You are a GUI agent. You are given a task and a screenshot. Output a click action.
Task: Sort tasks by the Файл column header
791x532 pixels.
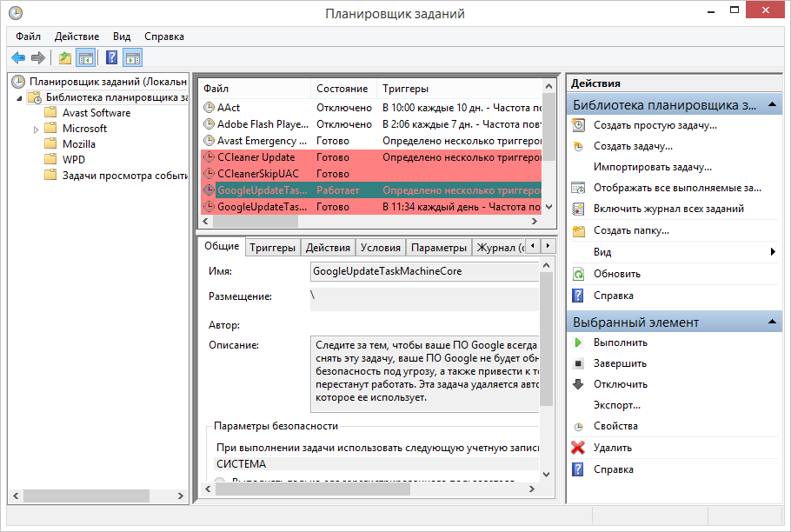[256, 89]
